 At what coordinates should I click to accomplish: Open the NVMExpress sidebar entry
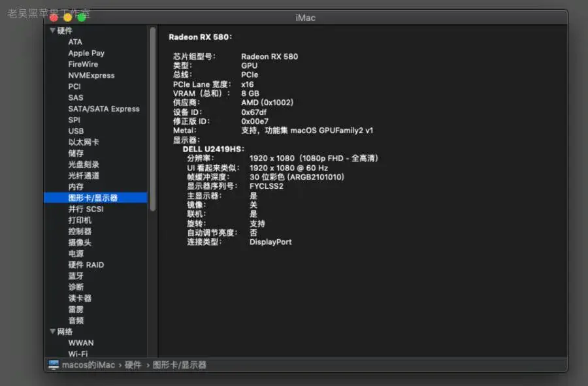(x=91, y=75)
